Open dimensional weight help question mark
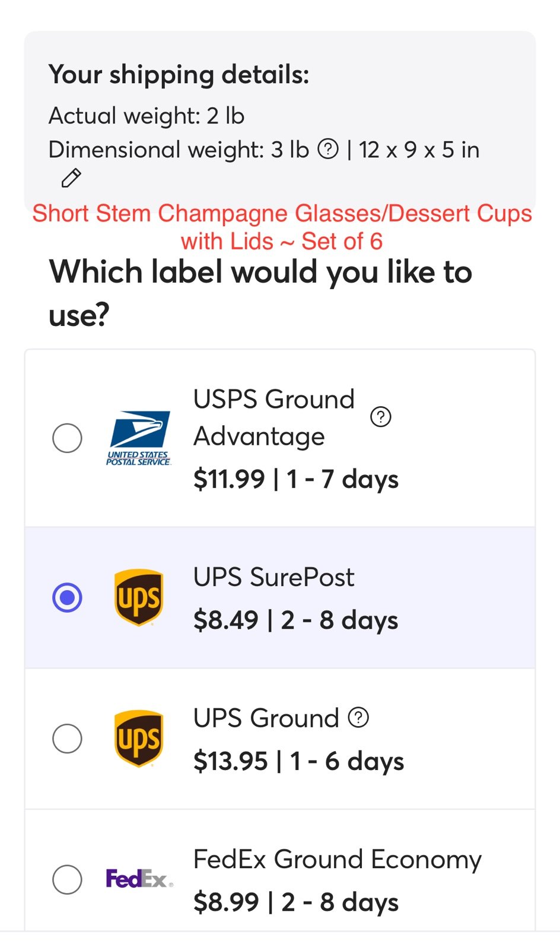 (x=328, y=149)
